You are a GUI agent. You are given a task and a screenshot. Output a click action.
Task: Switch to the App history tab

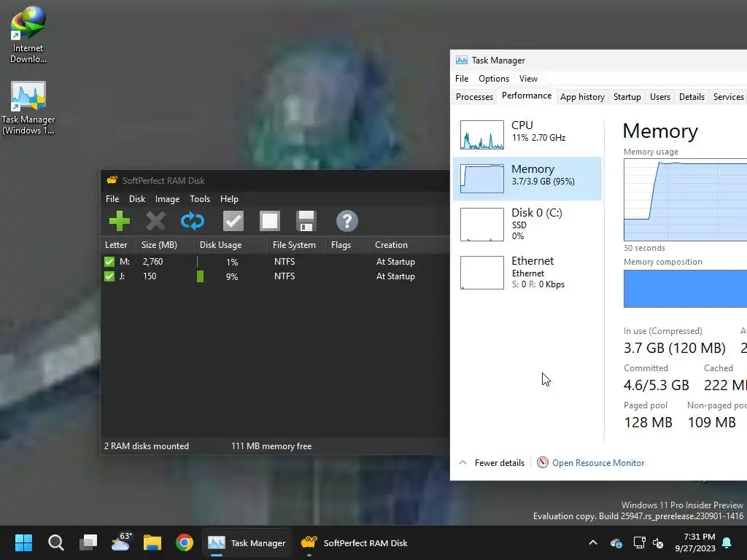click(x=582, y=97)
